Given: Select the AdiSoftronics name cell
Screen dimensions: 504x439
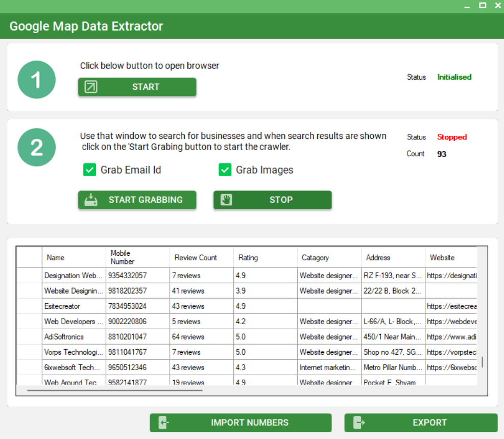Looking at the screenshot, I should coord(74,337).
